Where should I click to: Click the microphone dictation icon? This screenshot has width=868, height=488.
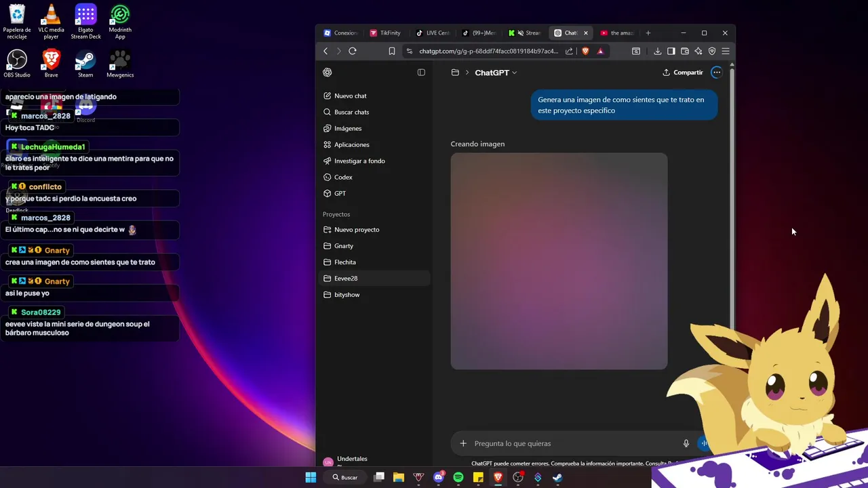(x=686, y=443)
